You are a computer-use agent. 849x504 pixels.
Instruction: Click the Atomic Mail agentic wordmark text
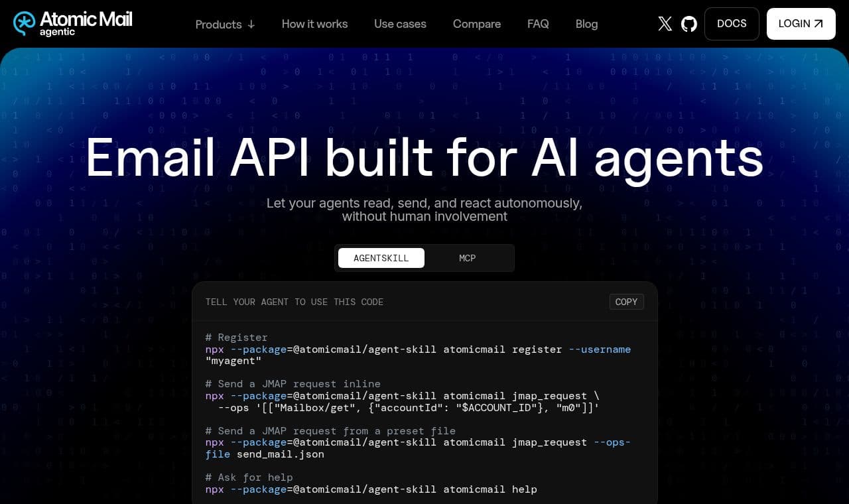[86, 23]
